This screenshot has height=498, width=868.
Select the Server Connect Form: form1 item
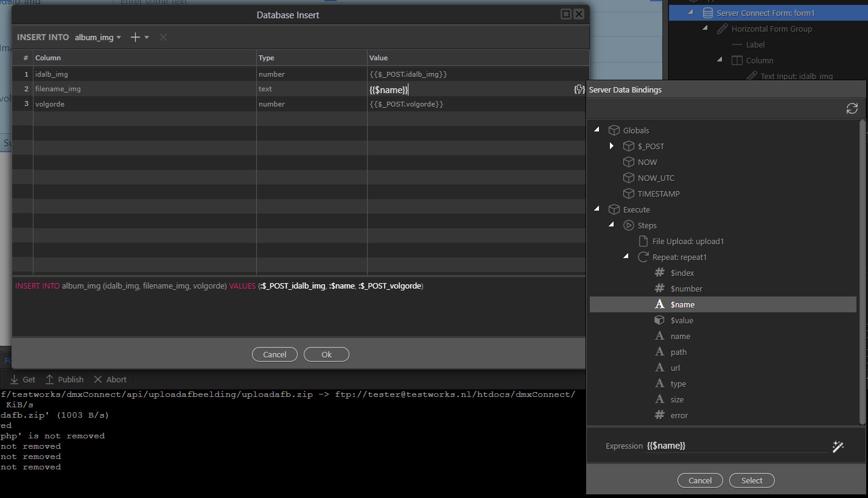(765, 13)
